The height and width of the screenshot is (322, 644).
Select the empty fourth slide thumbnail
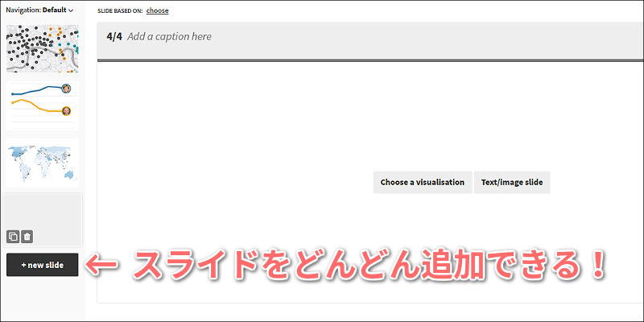click(43, 220)
